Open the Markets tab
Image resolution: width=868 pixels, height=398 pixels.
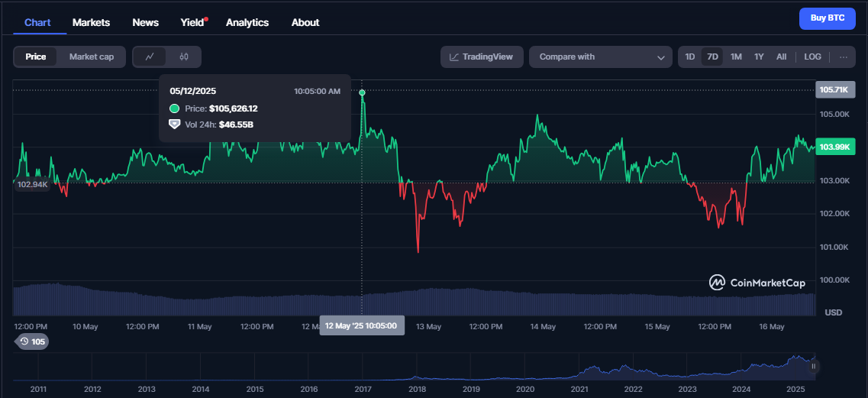click(x=92, y=22)
